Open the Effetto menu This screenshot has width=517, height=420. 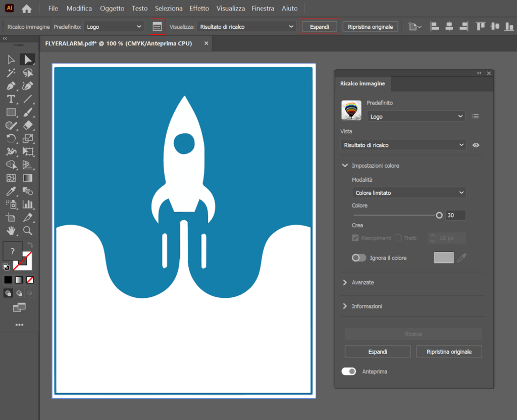(x=199, y=9)
